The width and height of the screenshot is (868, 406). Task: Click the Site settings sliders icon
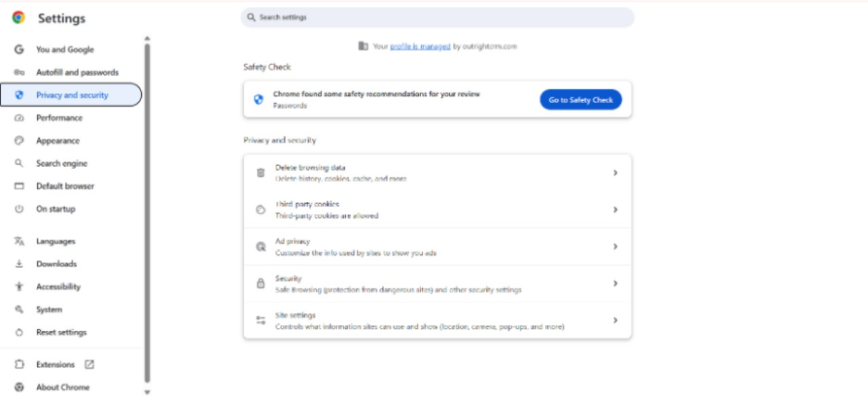(x=261, y=321)
